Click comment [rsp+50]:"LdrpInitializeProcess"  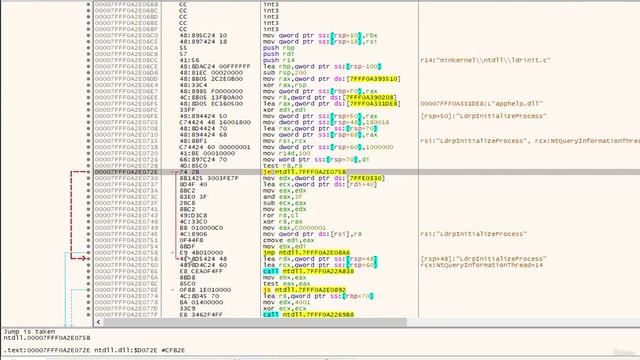coord(483,116)
